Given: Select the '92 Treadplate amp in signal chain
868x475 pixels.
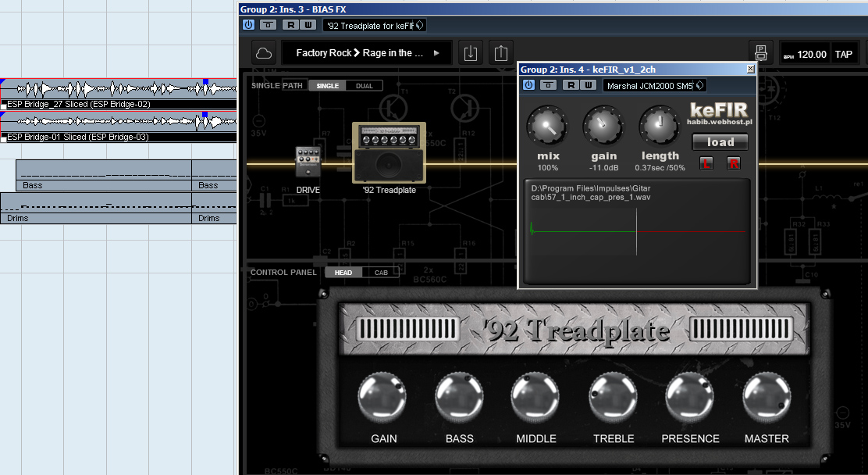Looking at the screenshot, I should (x=390, y=152).
